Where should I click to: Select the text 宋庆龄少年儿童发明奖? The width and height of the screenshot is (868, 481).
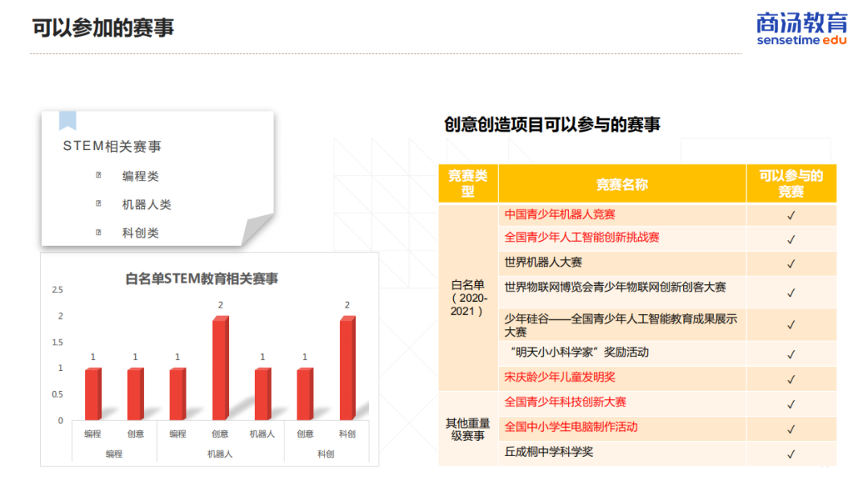coord(559,377)
